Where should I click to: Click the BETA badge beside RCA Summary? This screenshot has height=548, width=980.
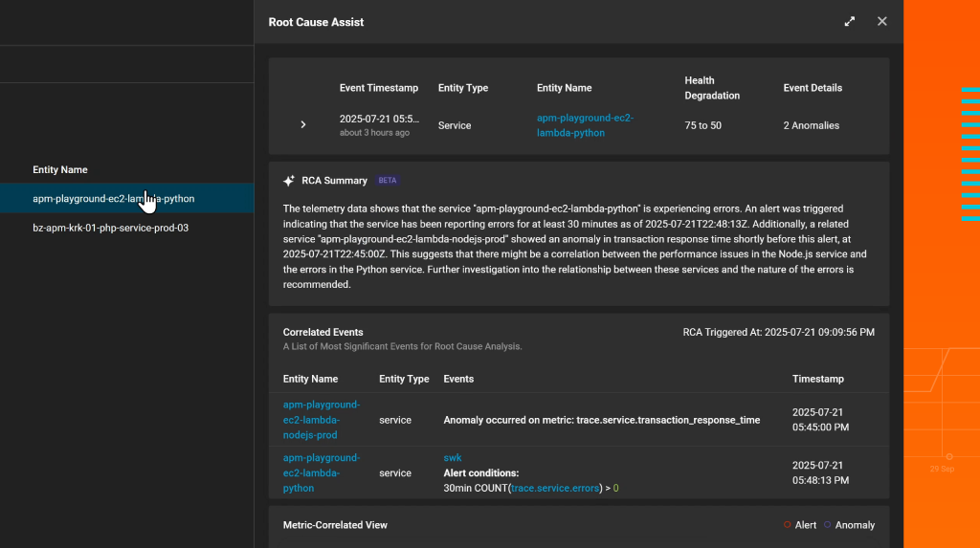[388, 181]
